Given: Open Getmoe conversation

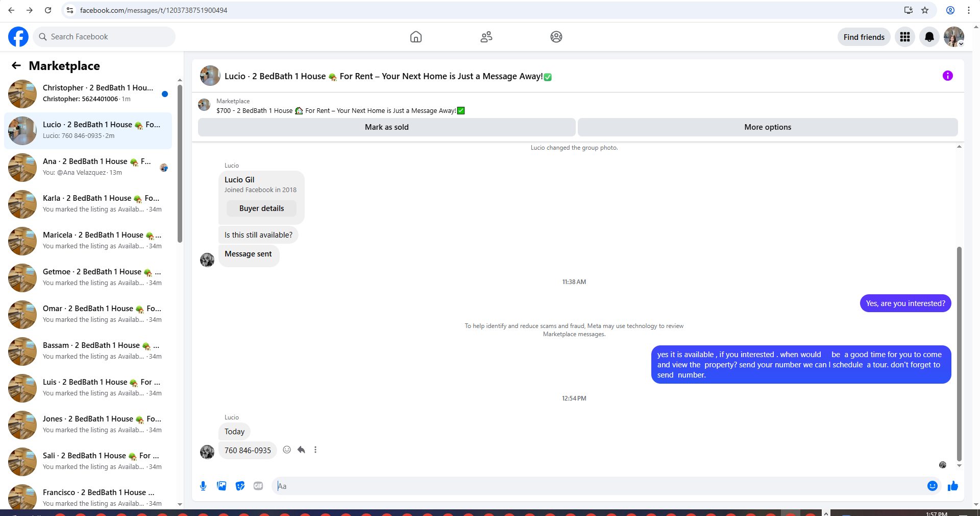Looking at the screenshot, I should [88, 278].
